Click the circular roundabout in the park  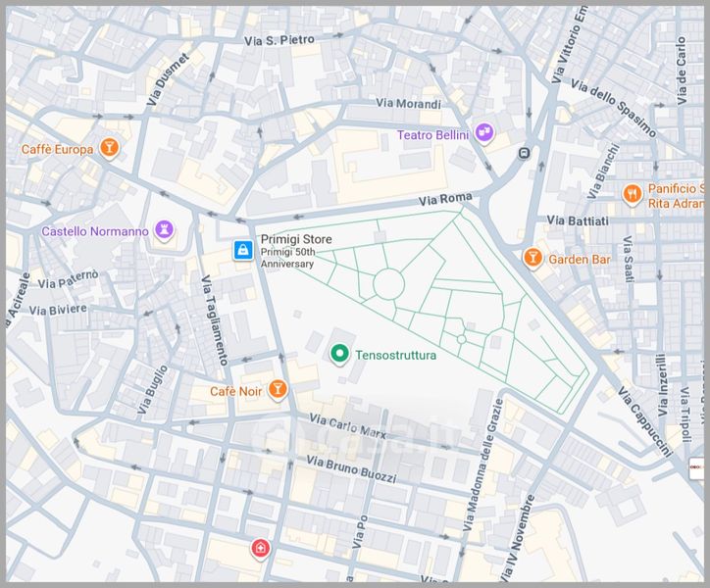pos(388,284)
